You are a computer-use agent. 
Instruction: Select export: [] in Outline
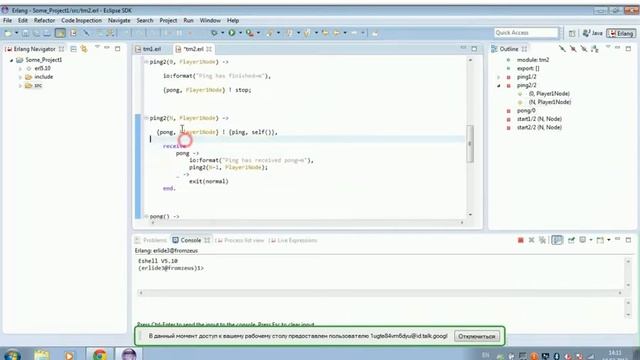click(x=528, y=69)
